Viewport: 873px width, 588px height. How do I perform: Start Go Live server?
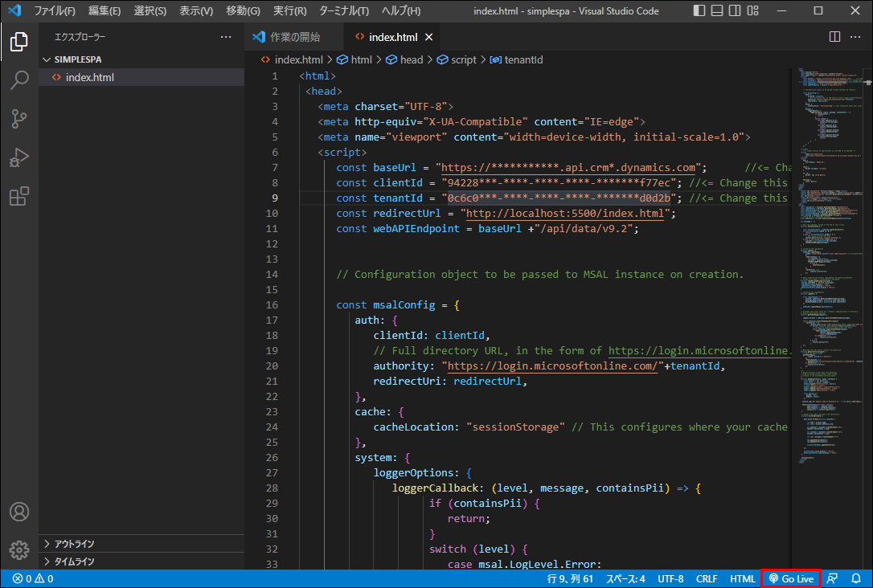pyautogui.click(x=791, y=578)
